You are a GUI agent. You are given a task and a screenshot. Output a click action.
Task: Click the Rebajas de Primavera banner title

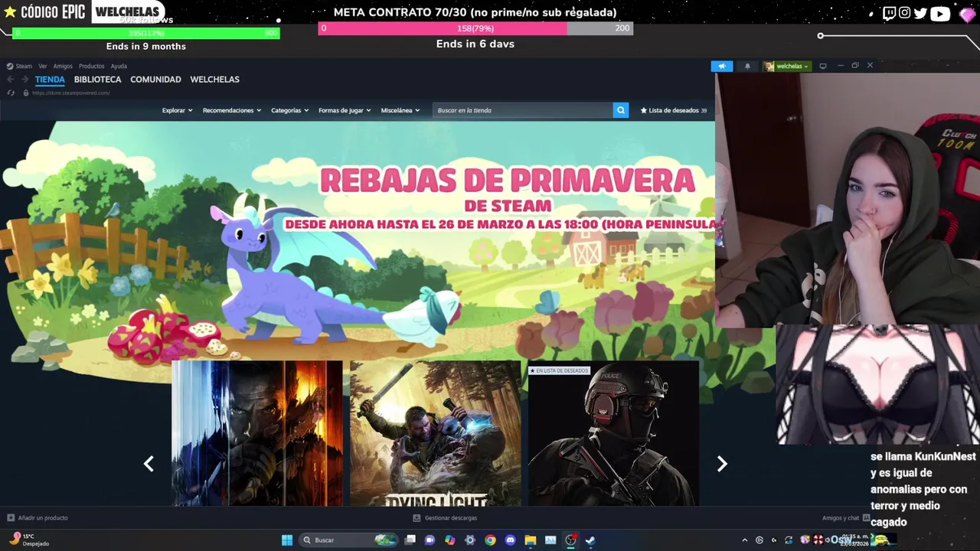click(x=507, y=181)
